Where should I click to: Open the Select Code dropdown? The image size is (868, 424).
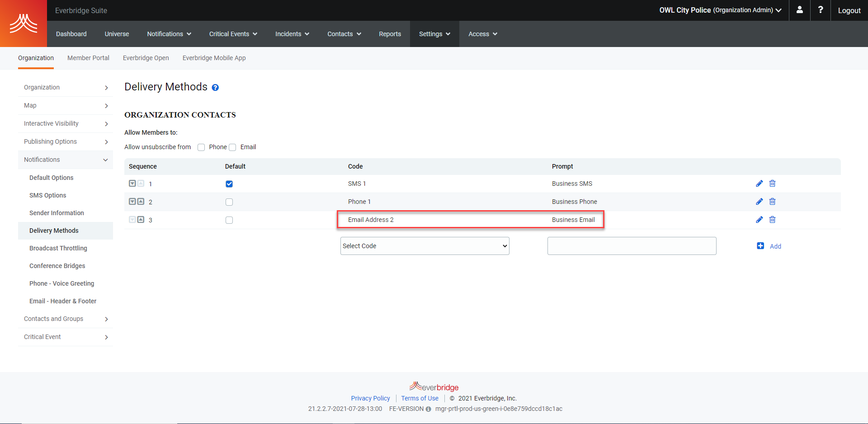click(425, 246)
